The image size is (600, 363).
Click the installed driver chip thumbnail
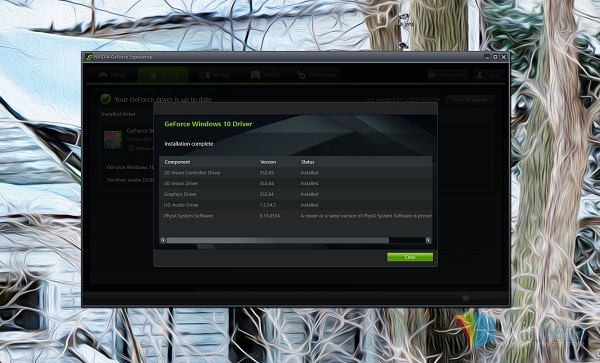[x=113, y=139]
